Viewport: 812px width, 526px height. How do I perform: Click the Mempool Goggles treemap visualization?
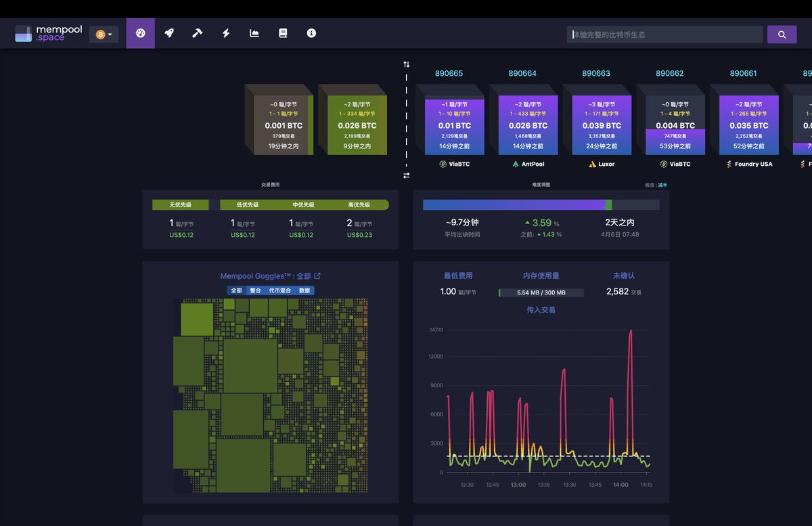pos(271,396)
